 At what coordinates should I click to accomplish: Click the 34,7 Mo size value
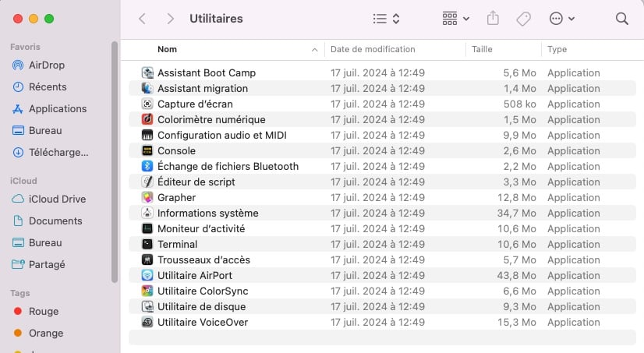(516, 213)
